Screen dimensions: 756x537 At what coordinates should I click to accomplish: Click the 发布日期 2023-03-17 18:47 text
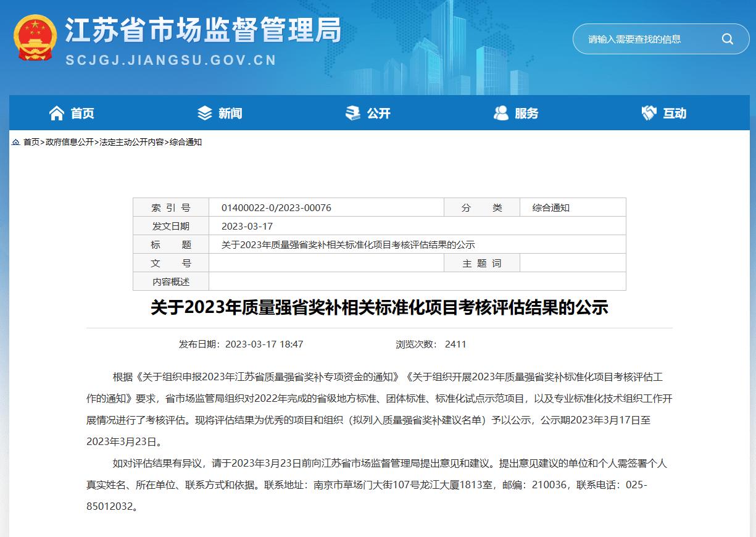pos(241,344)
